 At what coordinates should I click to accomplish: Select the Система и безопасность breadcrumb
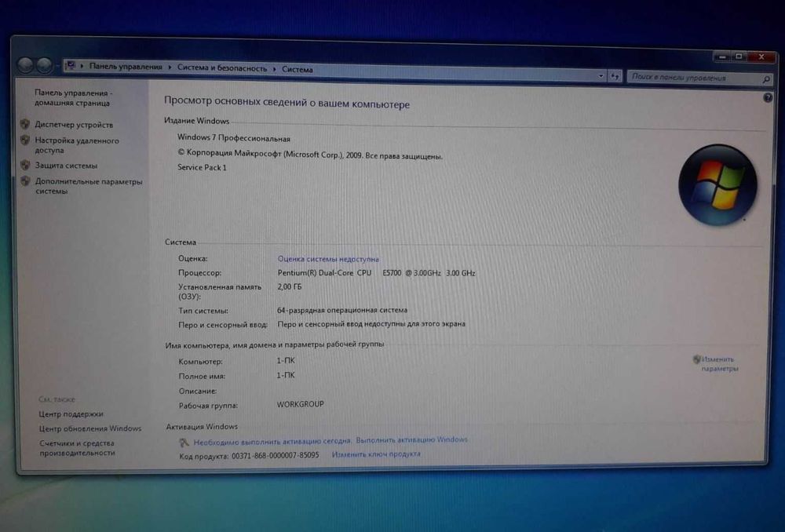(222, 68)
